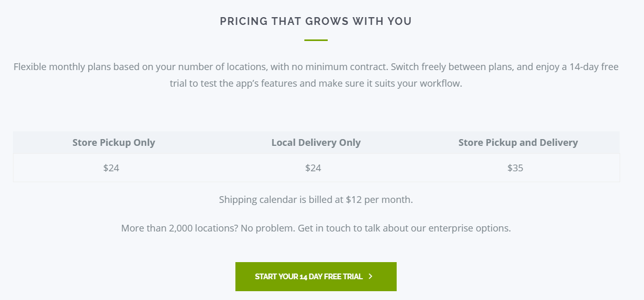The width and height of the screenshot is (644, 300).
Task: Click the '$12 per month' text
Action: 379,199
